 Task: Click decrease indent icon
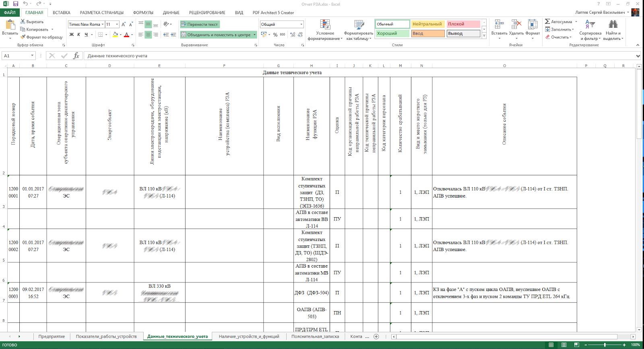tap(166, 35)
